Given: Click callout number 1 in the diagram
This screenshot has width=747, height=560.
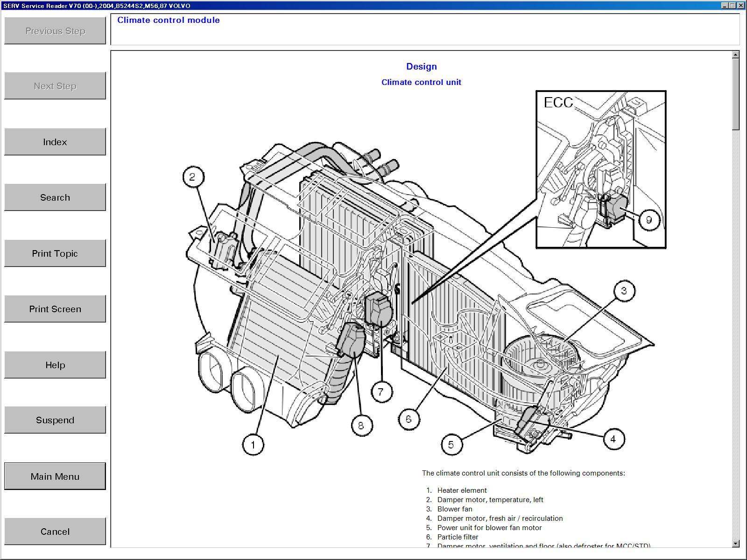Looking at the screenshot, I should (x=253, y=444).
